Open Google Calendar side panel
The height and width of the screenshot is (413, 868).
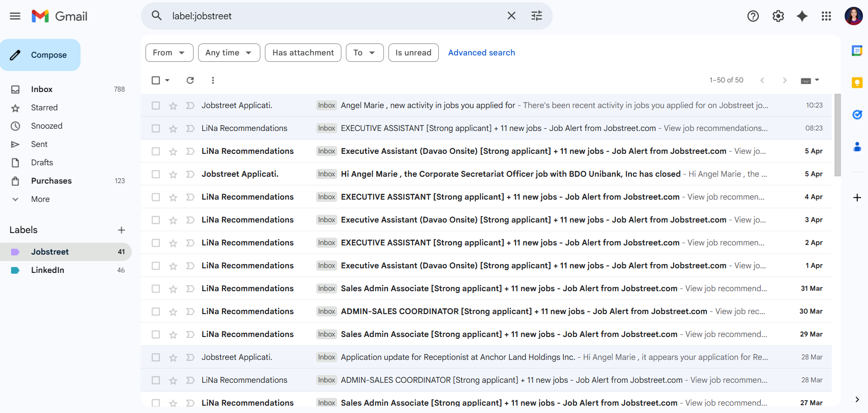pos(857,50)
